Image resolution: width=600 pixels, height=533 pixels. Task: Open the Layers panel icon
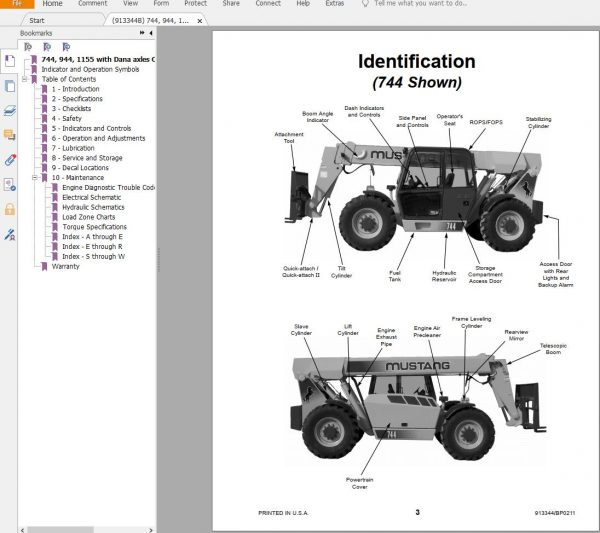(9, 111)
